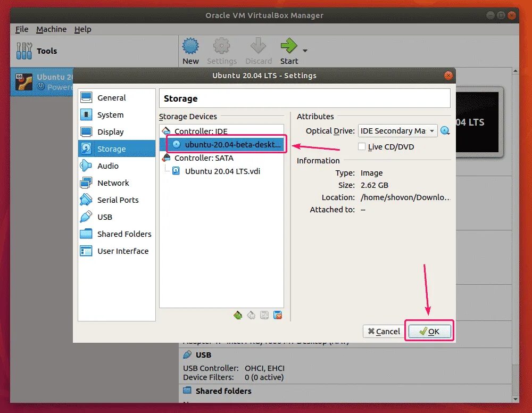The image size is (532, 413).
Task: Click the add new storage controller icon
Action: coord(238,315)
